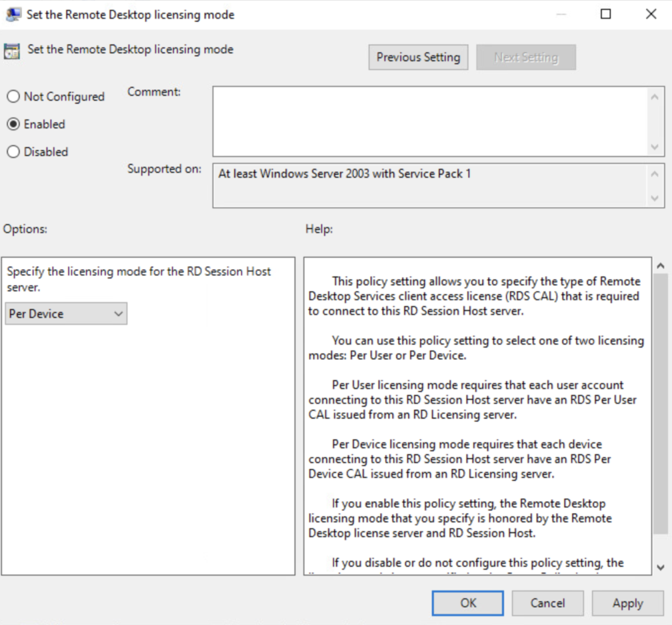Viewport: 672px width, 625px height.
Task: Click Help panel scroll down arrow
Action: [660, 567]
